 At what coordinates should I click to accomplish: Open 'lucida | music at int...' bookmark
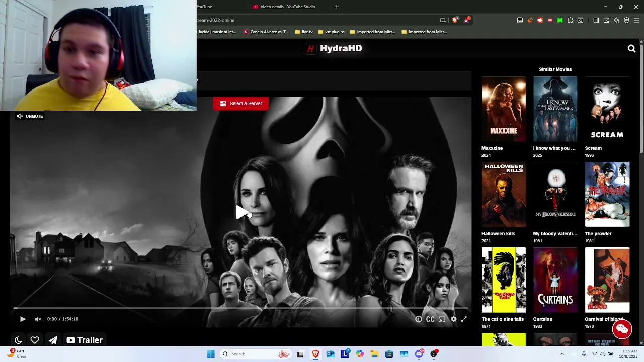pyautogui.click(x=217, y=32)
